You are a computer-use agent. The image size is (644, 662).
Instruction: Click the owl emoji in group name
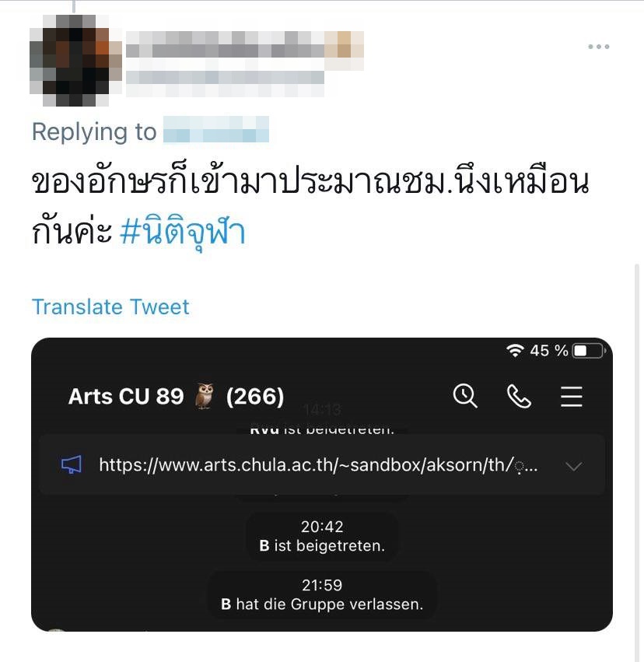click(x=205, y=396)
